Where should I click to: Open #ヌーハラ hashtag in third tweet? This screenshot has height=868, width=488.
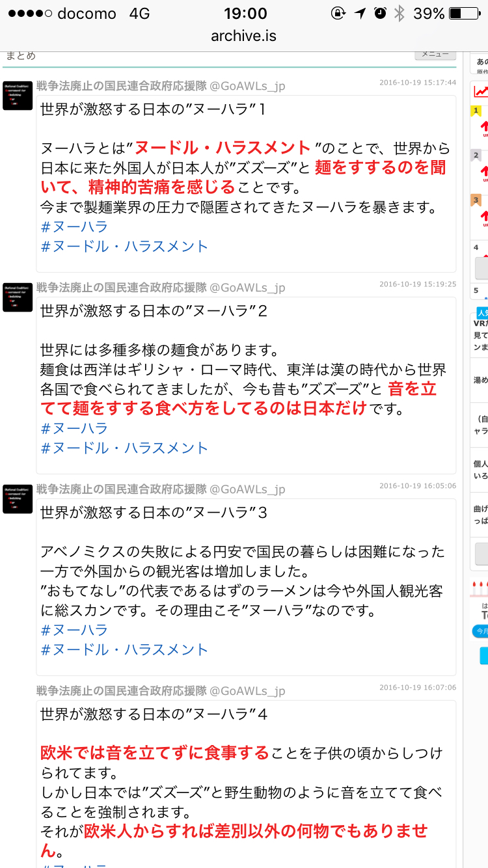(74, 631)
